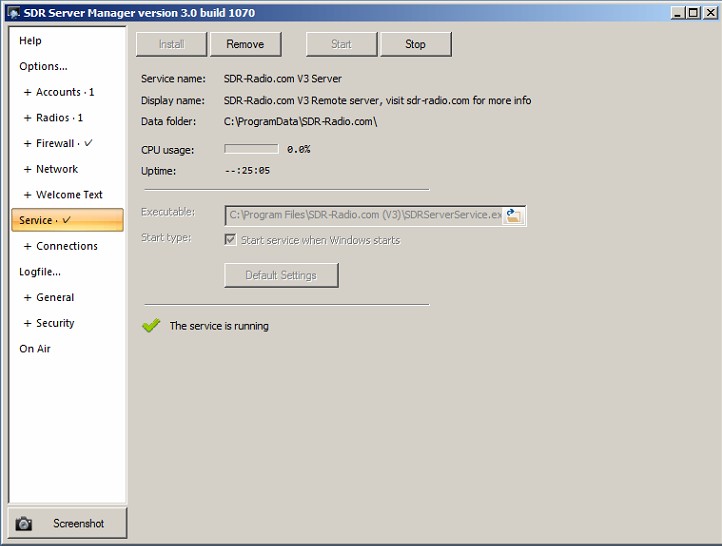Click the Default Settings button

click(x=281, y=275)
